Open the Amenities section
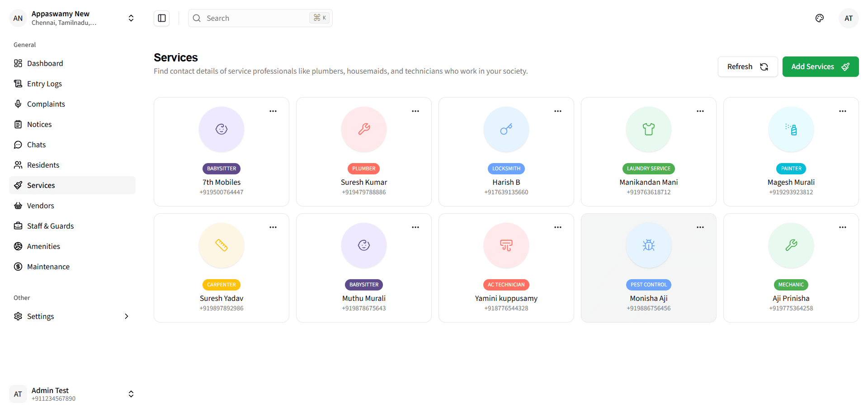The image size is (868, 412). (x=43, y=246)
